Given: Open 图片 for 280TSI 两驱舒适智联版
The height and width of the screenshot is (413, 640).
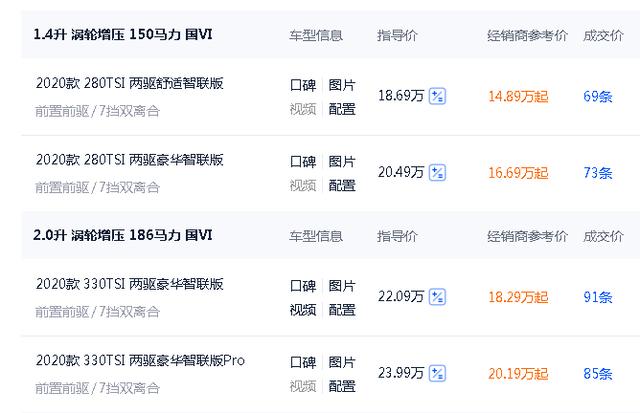Looking at the screenshot, I should 342,85.
